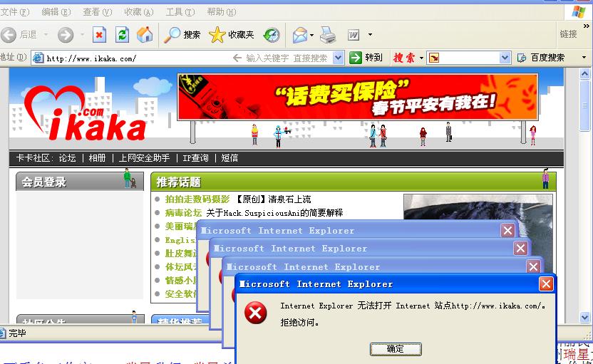Close the front Internet Explorer error dialog
593x364 pixels.
[x=546, y=284]
